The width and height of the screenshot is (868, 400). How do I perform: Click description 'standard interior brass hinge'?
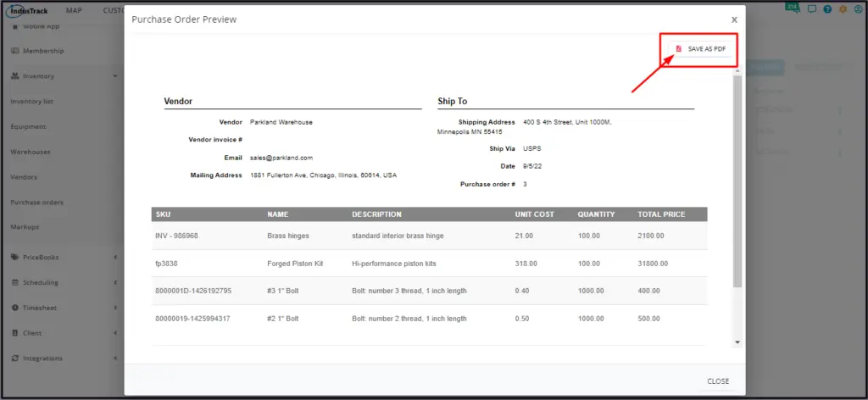[x=398, y=236]
